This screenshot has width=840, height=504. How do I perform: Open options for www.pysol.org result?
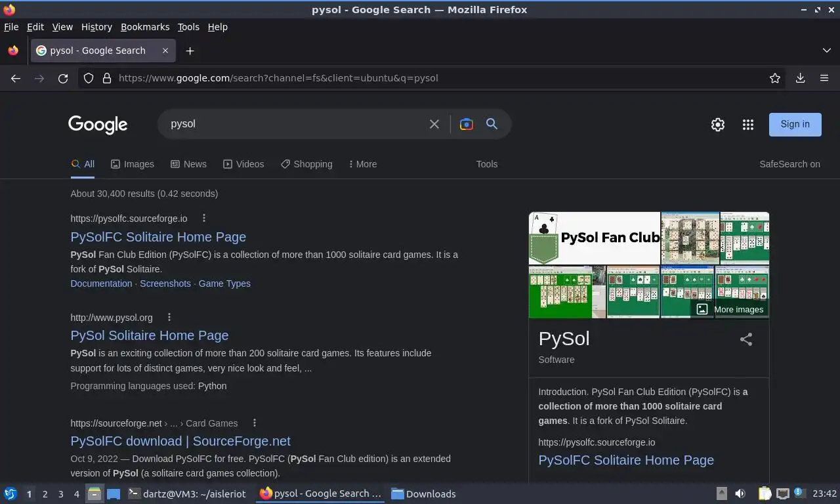coord(169,318)
